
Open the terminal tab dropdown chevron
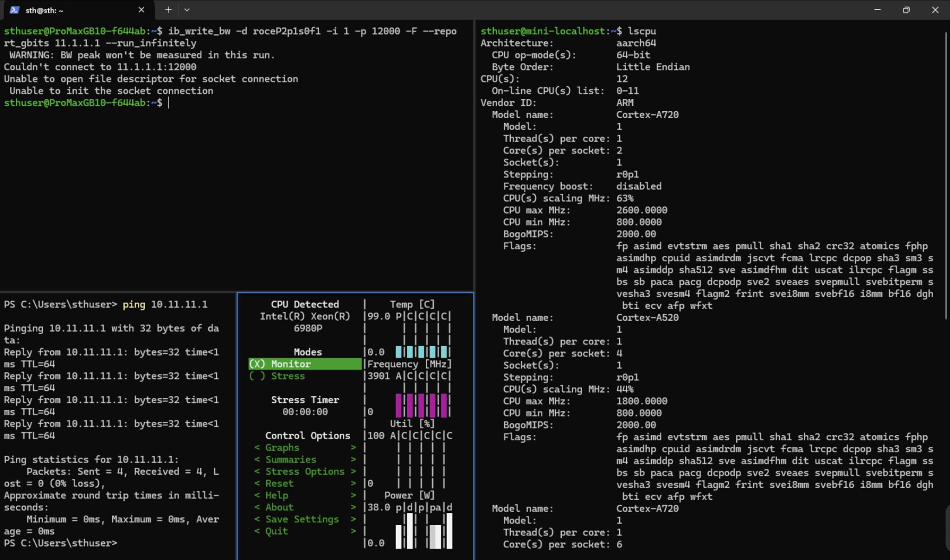(x=187, y=9)
